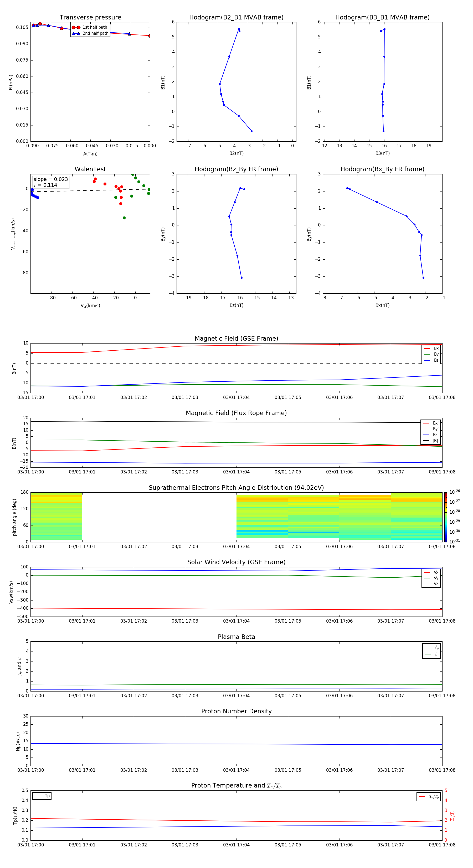The height and width of the screenshot is (868, 473).
Task: Select the |B| entry in Flux Rope legend
Action: 431,441
